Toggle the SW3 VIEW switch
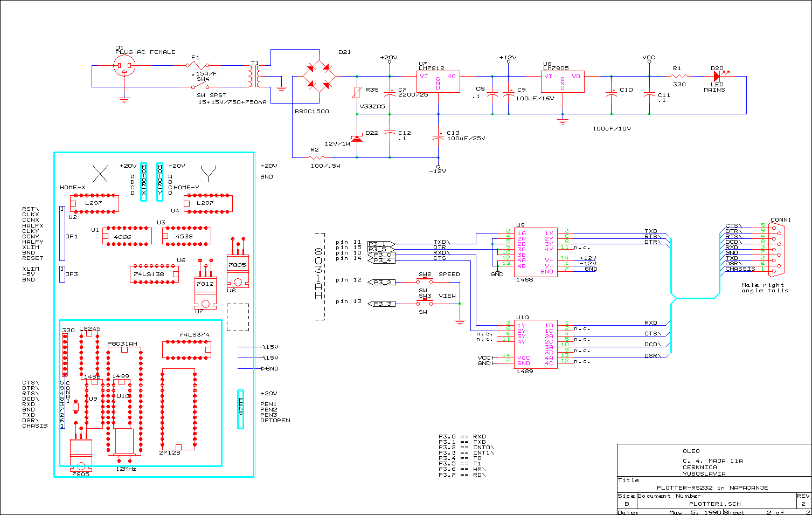 coord(425,303)
